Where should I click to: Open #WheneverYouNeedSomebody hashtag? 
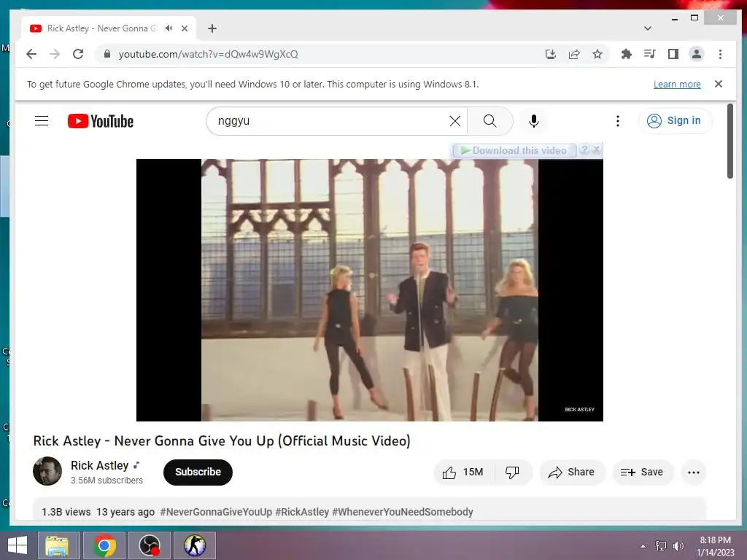tap(403, 512)
